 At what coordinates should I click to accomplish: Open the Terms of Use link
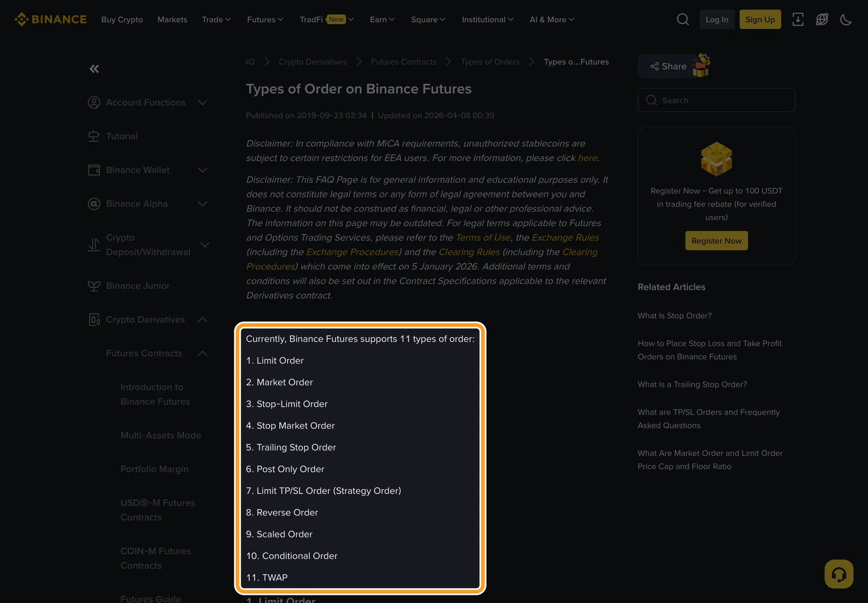tap(483, 238)
